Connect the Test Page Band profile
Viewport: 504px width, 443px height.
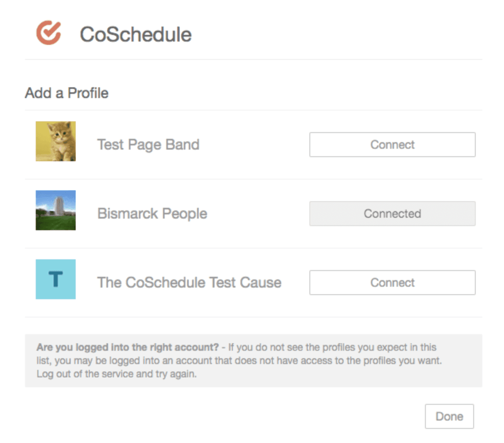(x=392, y=145)
